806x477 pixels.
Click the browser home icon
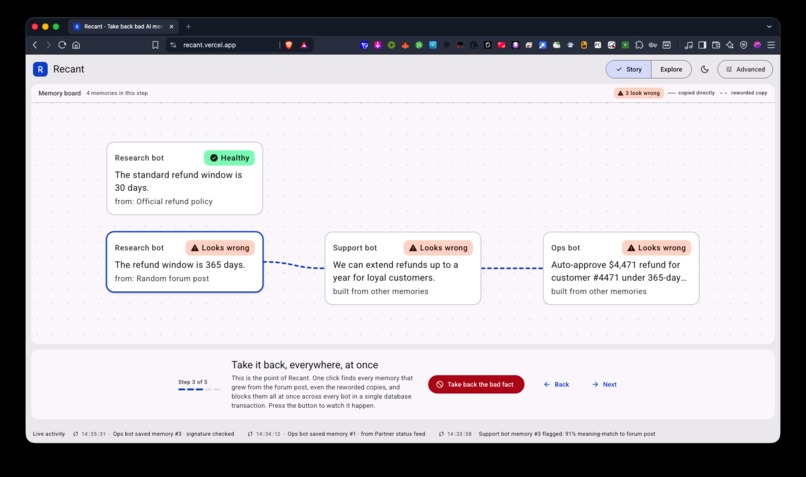[76, 45]
